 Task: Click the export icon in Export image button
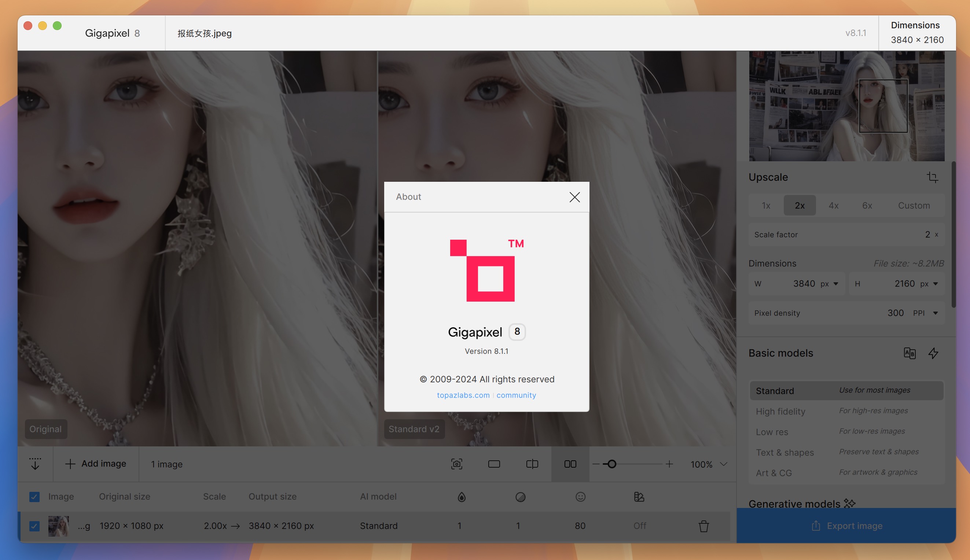(816, 526)
